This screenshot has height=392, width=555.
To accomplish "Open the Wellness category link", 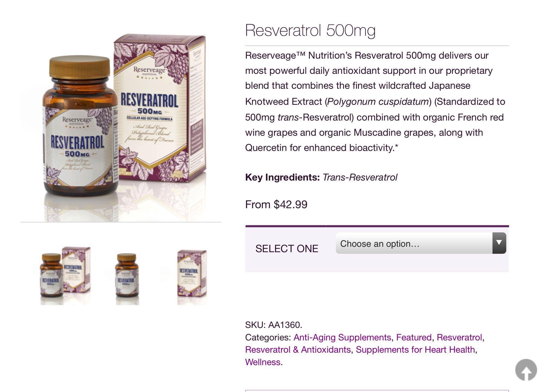I will [x=263, y=362].
